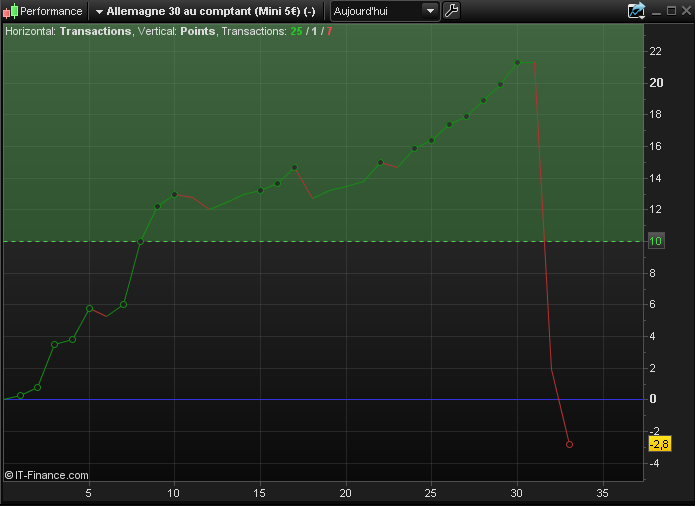
Task: Click the green 10 level axis marker
Action: 656,241
